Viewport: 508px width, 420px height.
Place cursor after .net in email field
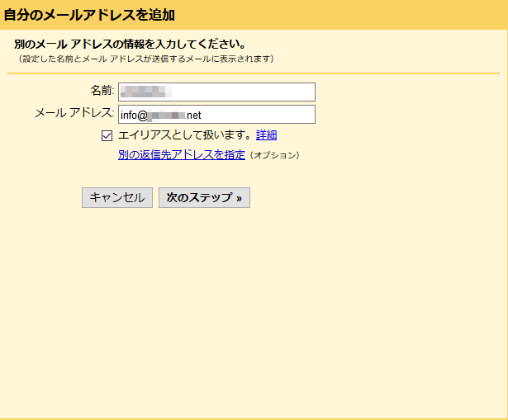point(202,115)
